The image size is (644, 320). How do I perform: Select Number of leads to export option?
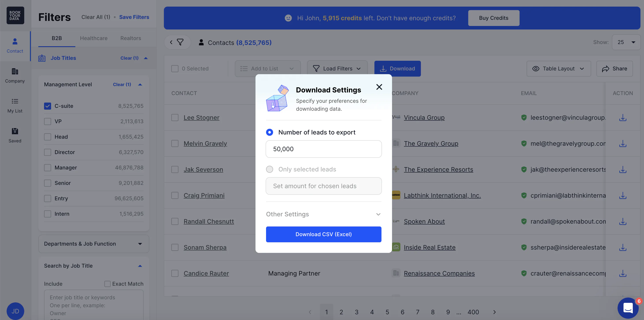(x=270, y=132)
